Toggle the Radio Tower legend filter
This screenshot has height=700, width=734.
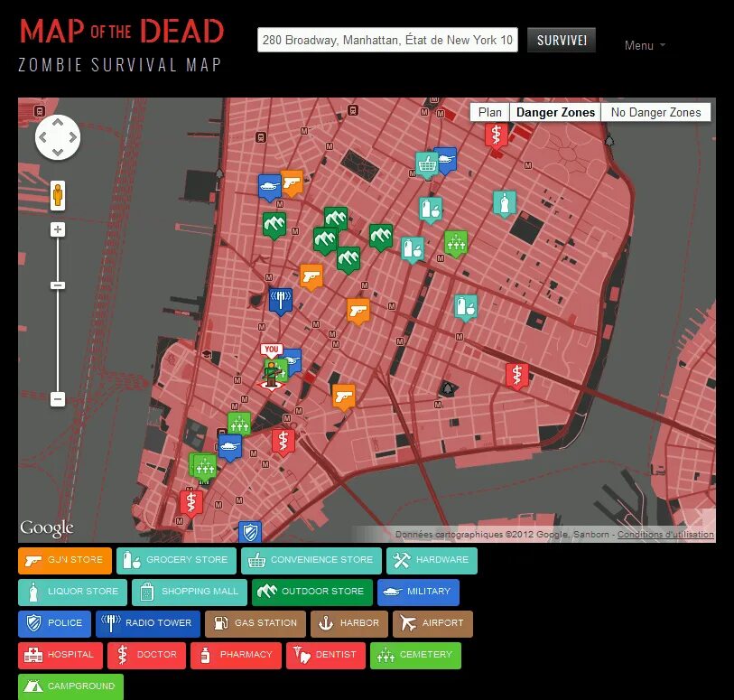148,624
